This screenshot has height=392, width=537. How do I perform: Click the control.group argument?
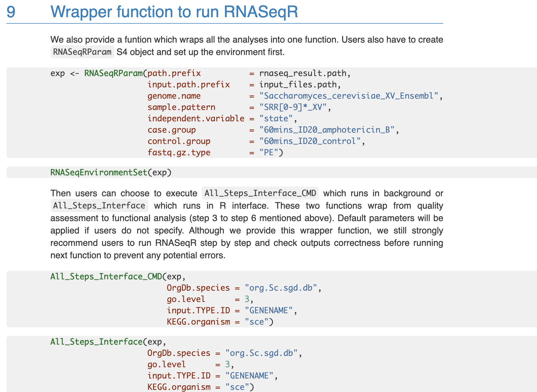click(x=179, y=141)
